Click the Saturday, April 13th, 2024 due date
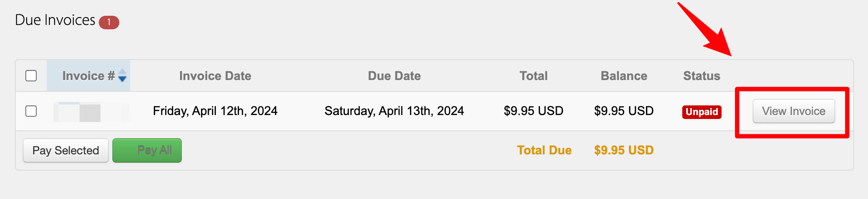This screenshot has height=199, width=868. [394, 111]
